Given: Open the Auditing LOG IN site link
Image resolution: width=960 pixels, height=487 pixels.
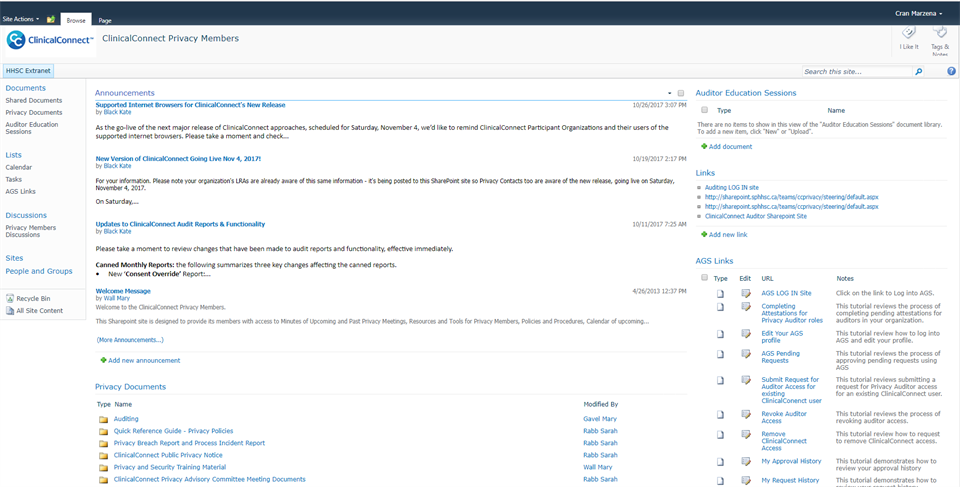Looking at the screenshot, I should pyautogui.click(x=732, y=187).
